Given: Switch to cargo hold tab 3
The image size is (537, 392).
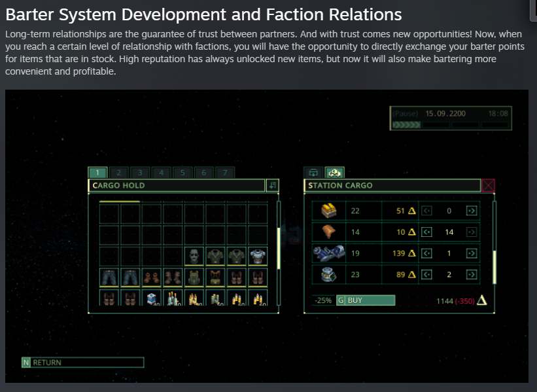Looking at the screenshot, I should coord(140,173).
